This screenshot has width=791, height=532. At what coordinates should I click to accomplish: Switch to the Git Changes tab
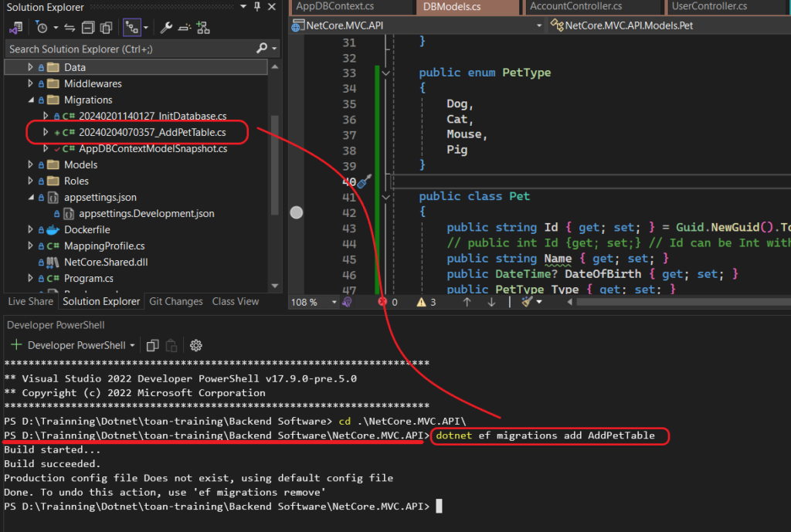point(175,302)
